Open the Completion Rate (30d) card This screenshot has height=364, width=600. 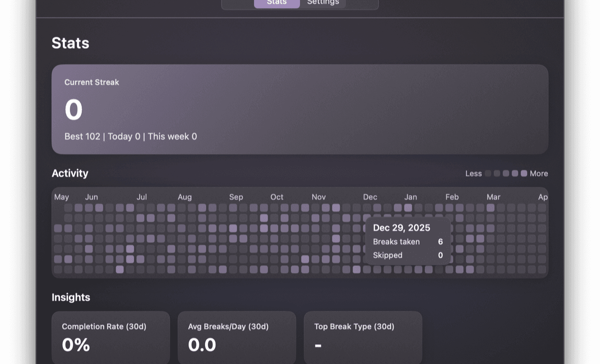(x=111, y=337)
